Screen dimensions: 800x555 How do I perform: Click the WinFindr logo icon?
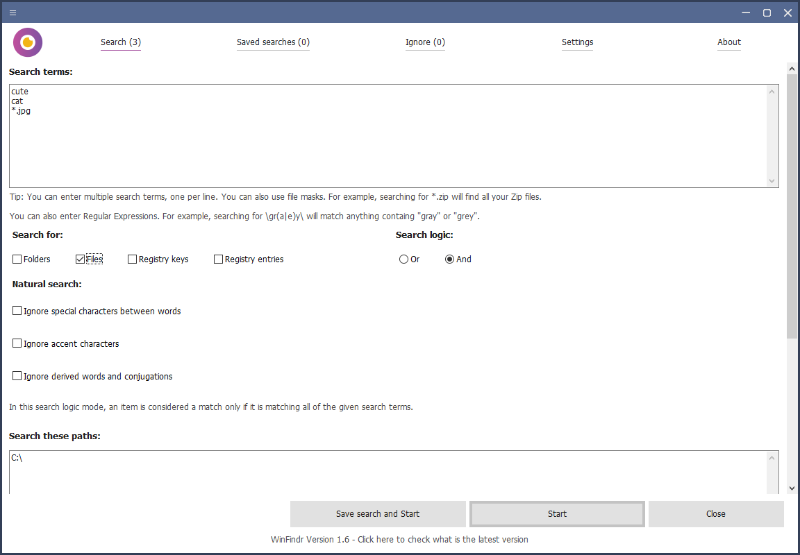(28, 43)
